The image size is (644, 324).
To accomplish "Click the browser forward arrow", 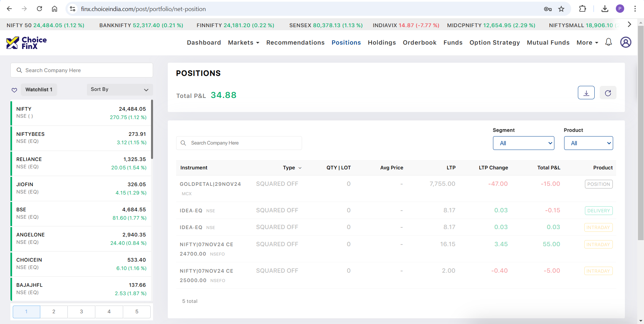I will click(24, 9).
